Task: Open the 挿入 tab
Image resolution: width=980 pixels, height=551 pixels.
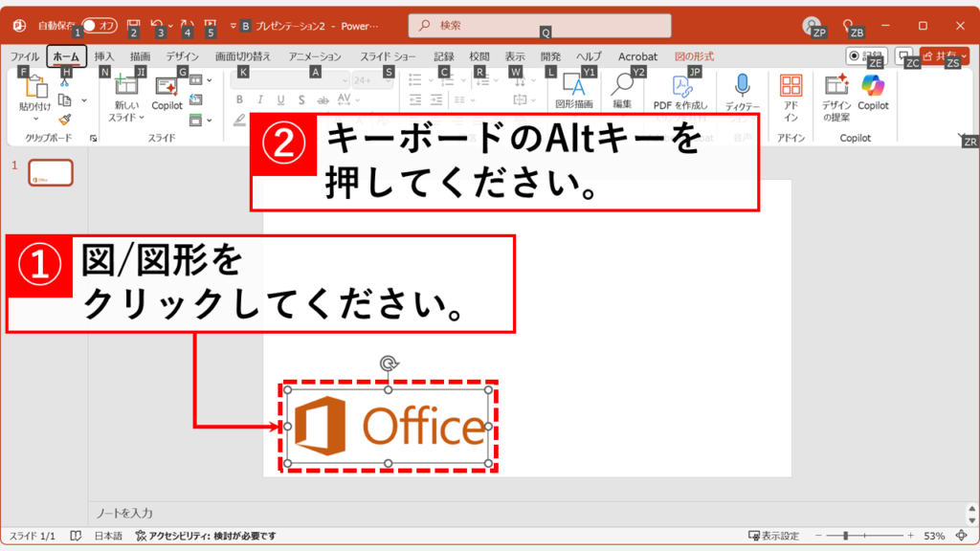Action: point(104,56)
